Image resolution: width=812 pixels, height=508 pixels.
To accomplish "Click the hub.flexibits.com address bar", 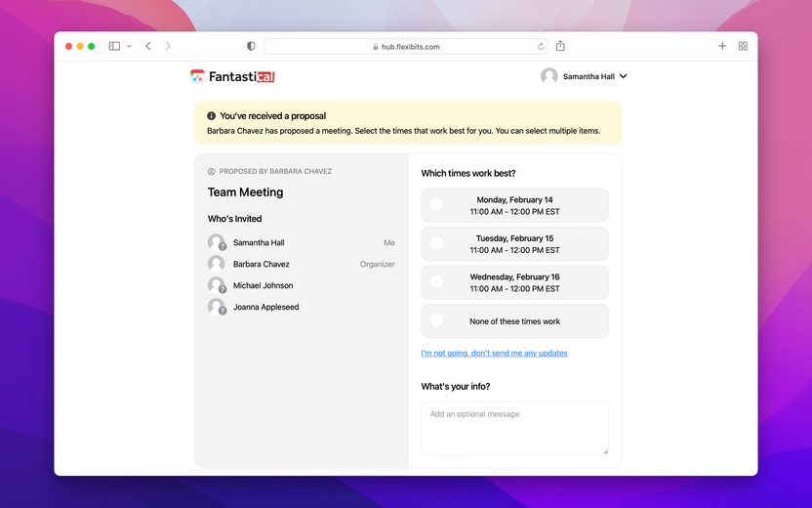I will [406, 46].
